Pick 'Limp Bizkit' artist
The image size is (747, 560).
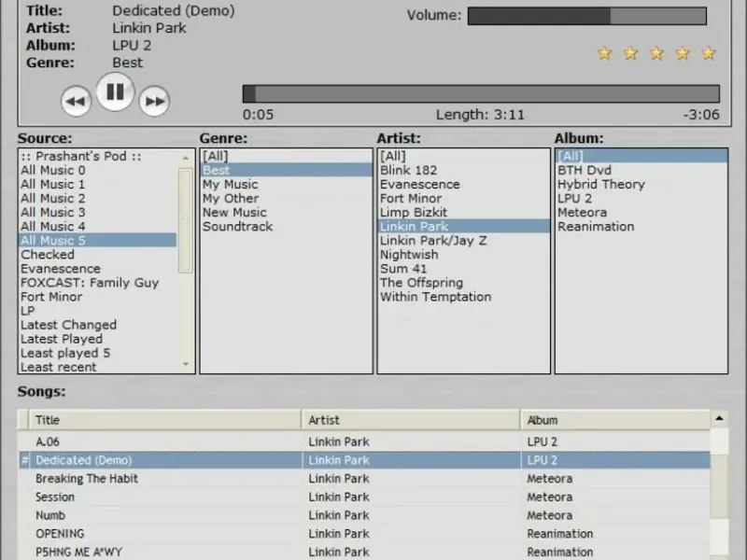tap(463, 213)
